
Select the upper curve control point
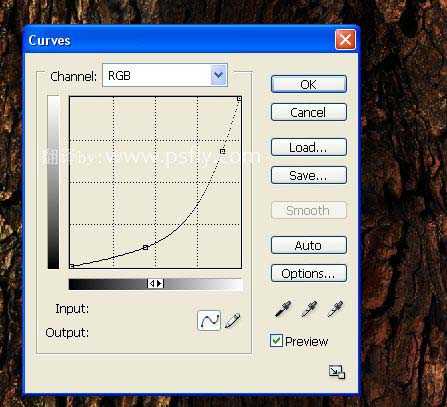point(222,151)
